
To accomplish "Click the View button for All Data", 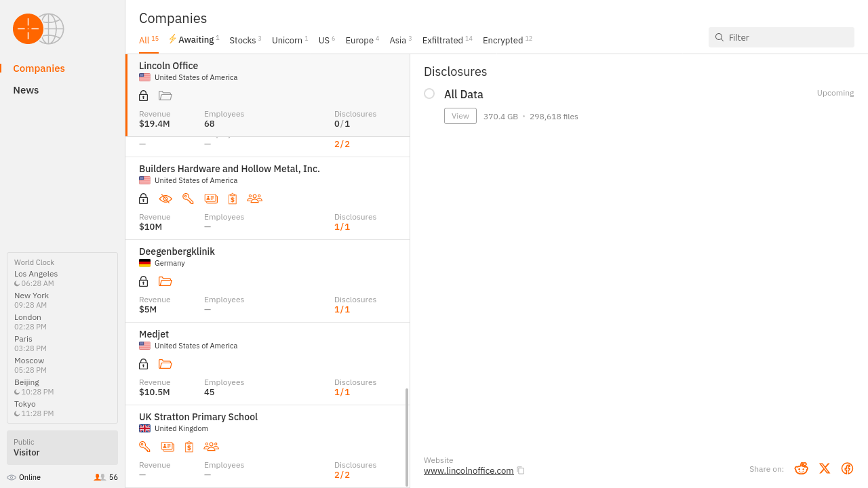I will coord(460,116).
